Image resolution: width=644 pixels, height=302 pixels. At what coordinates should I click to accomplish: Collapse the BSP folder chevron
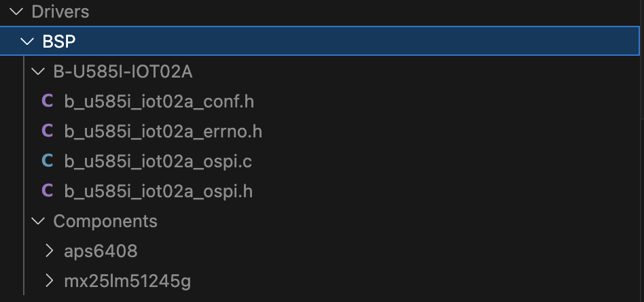27,41
